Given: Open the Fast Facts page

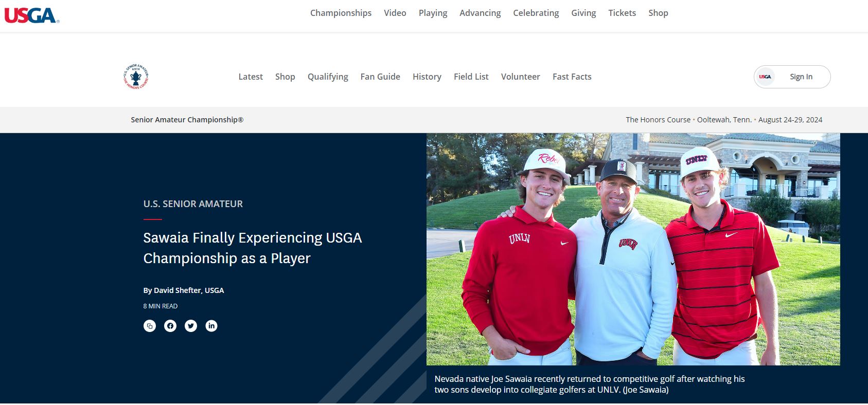Looking at the screenshot, I should click(x=572, y=76).
